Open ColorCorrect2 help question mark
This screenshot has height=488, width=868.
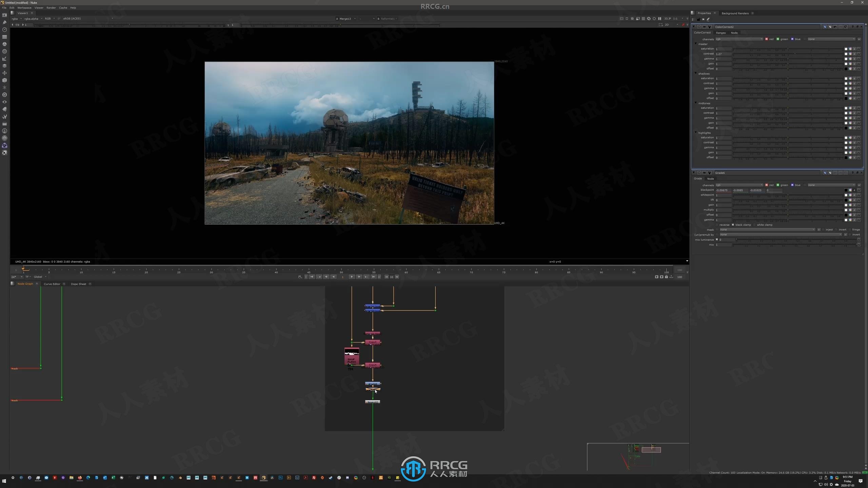click(x=852, y=27)
